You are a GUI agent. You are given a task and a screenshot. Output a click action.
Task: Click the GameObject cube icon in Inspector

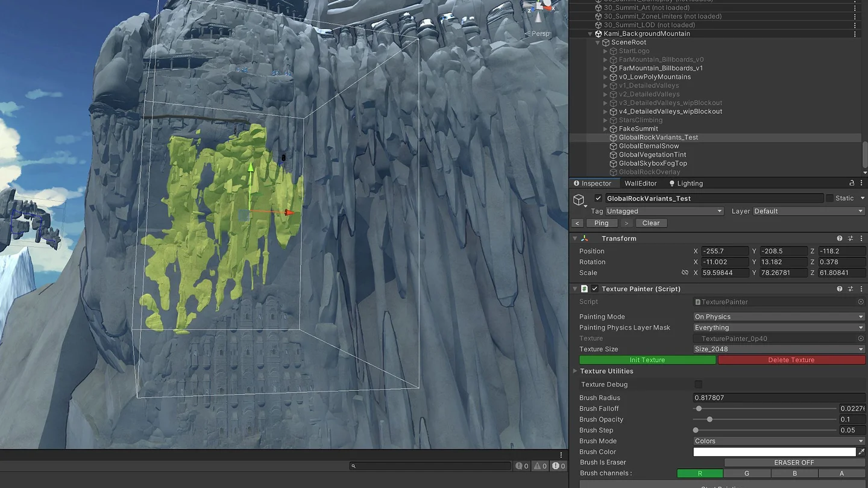(579, 199)
